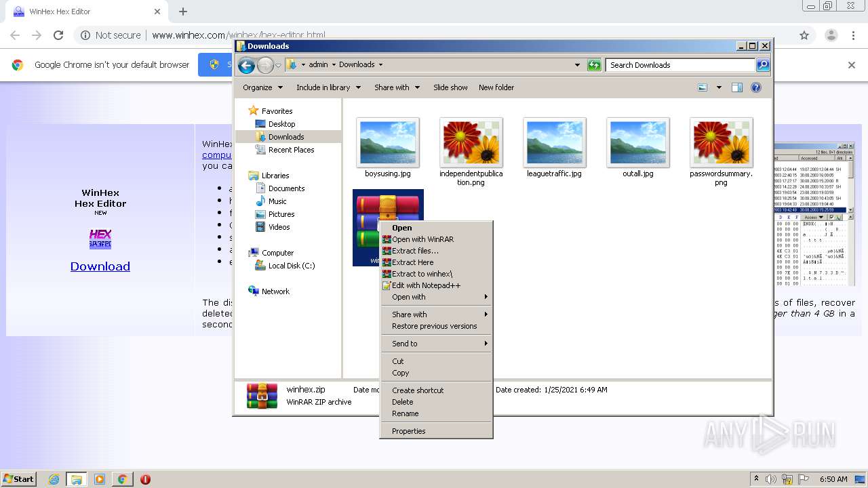Choose Extract Here from context menu

(436, 262)
